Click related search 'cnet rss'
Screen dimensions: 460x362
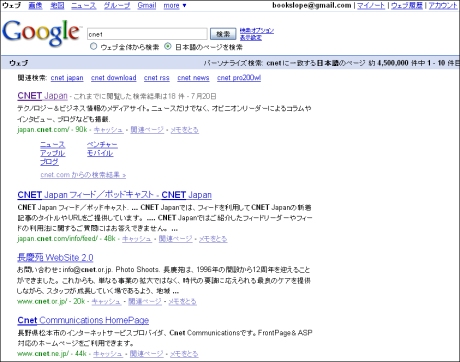point(157,78)
